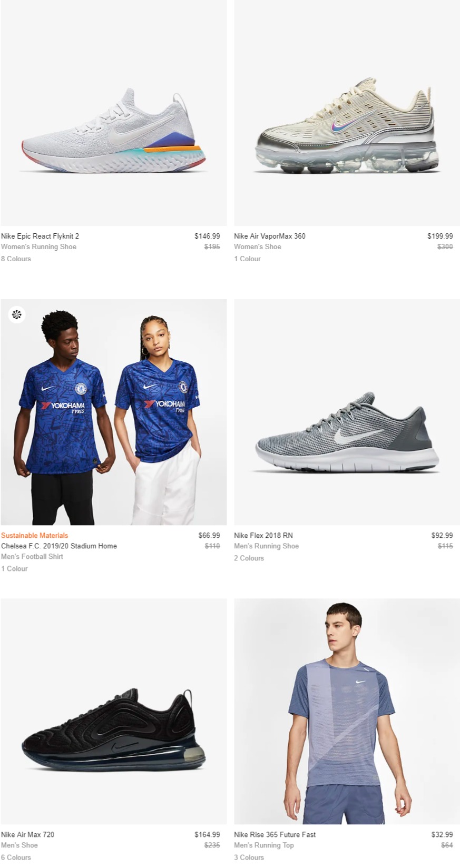Click the 6 Colours text under Air Max 720
This screenshot has height=868, width=460.
[16, 857]
